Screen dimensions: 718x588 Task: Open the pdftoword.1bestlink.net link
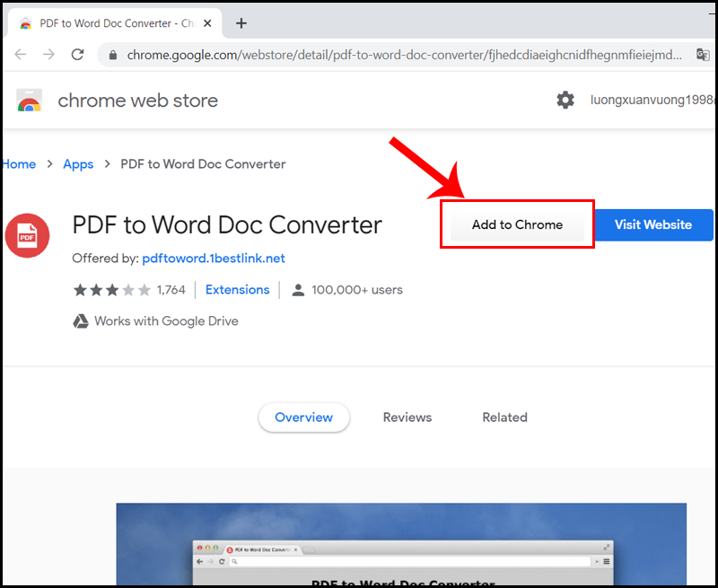point(213,258)
